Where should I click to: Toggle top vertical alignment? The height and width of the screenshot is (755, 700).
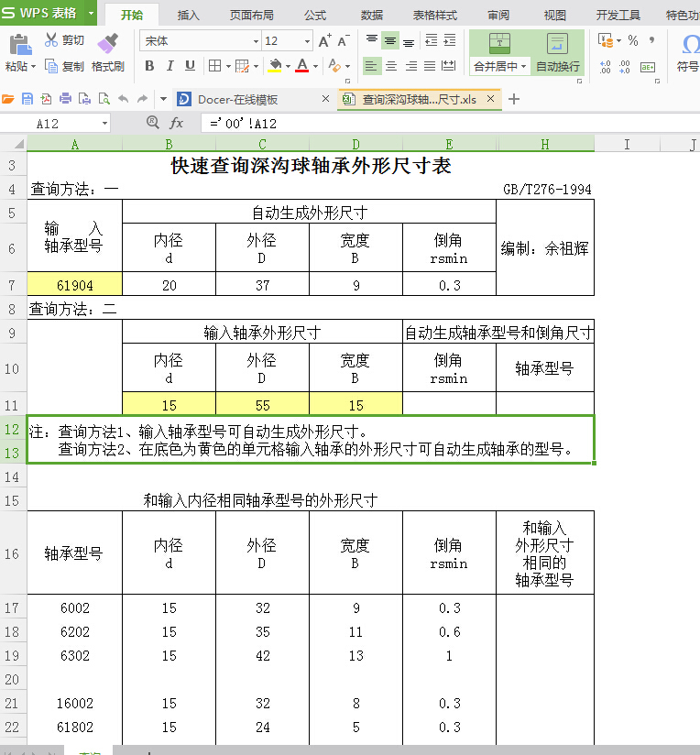click(371, 40)
